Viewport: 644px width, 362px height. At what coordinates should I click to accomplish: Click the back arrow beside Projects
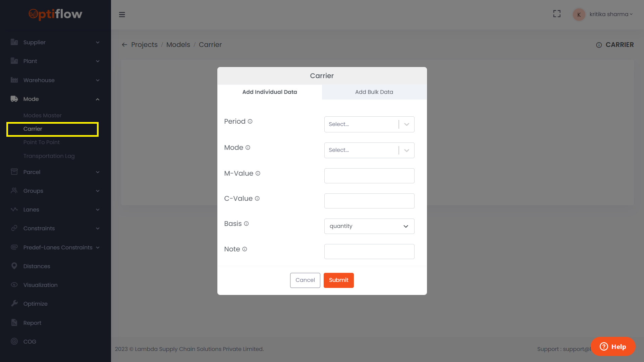click(124, 45)
